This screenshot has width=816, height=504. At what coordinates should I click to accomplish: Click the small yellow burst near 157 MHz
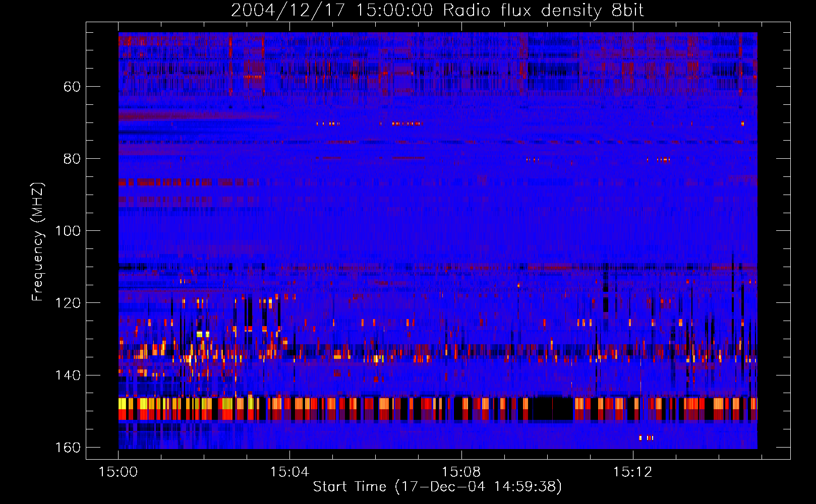647,437
